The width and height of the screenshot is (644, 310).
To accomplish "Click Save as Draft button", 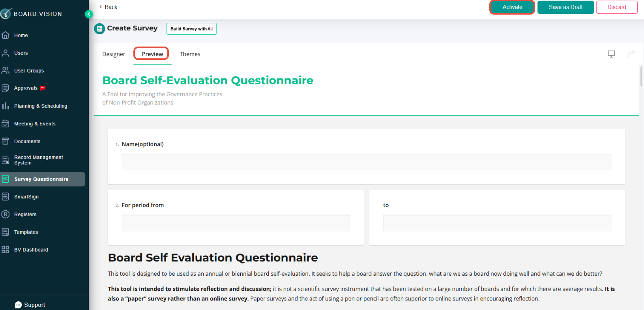I will click(x=565, y=7).
